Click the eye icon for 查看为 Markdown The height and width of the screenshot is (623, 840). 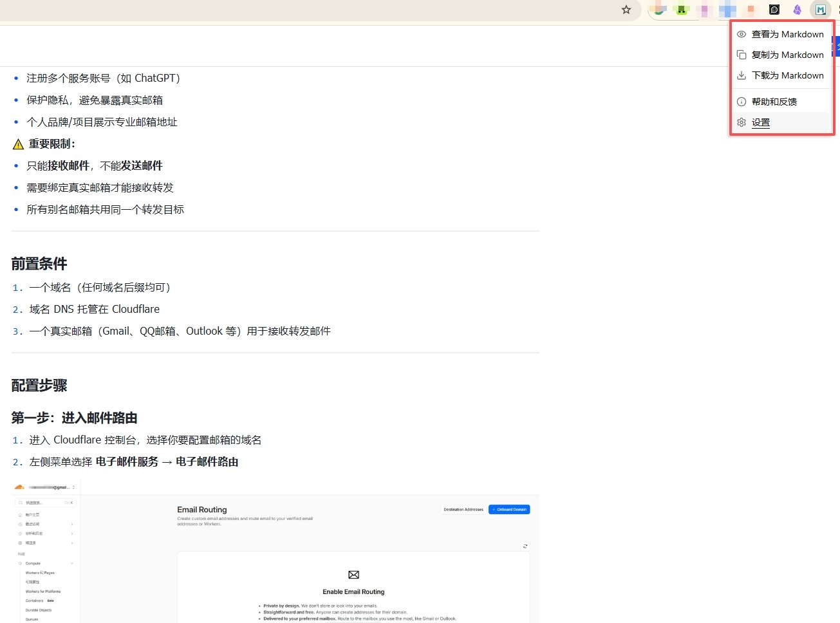click(742, 34)
